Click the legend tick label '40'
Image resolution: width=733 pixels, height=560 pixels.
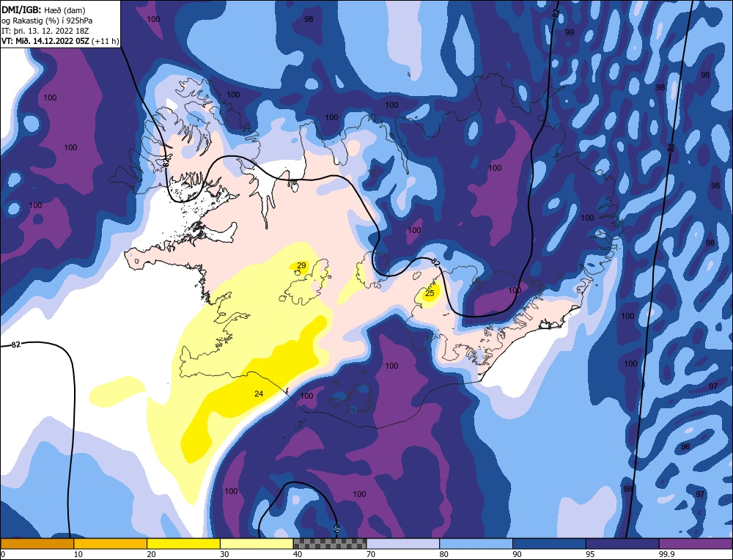click(x=298, y=554)
